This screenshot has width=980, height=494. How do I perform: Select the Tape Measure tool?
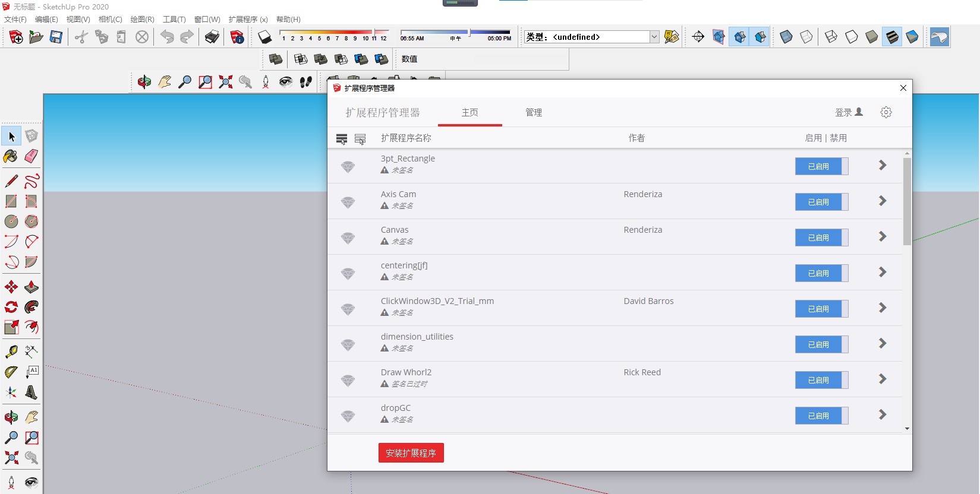[x=11, y=352]
